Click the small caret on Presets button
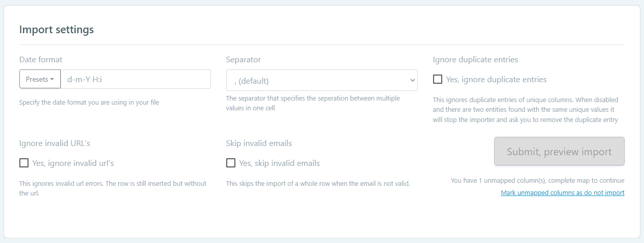644x243 pixels. 52,80
